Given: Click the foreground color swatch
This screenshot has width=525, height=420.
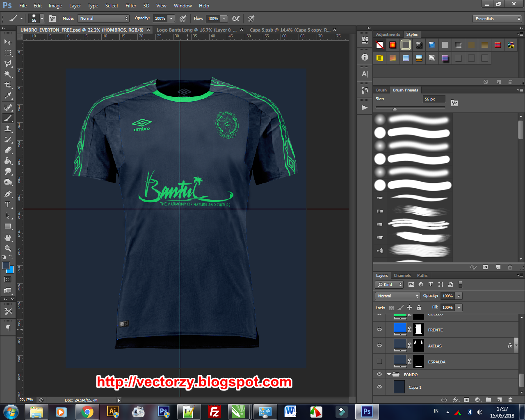Looking at the screenshot, I should click(5, 265).
